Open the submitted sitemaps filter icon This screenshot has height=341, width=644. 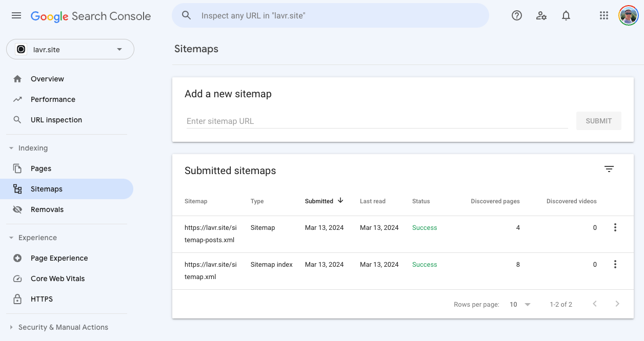click(609, 169)
